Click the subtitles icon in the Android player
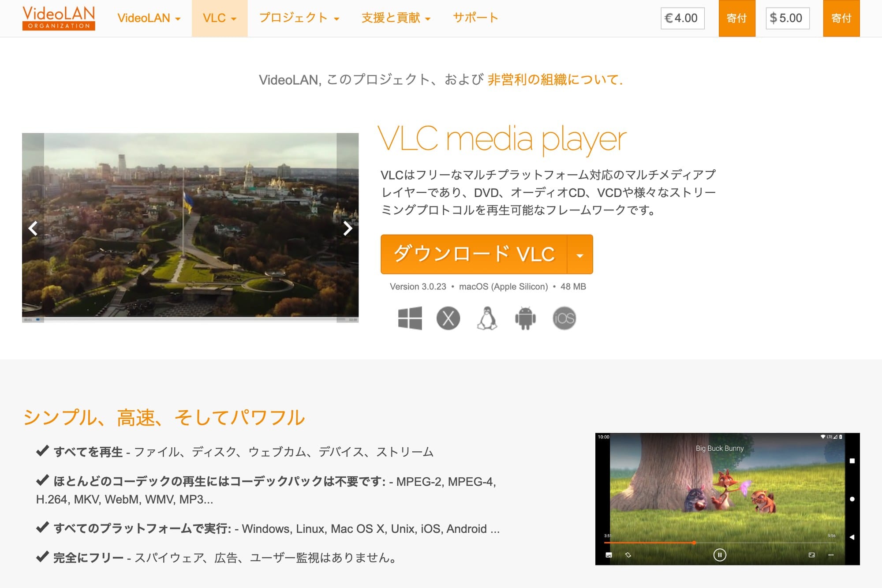This screenshot has height=588, width=882. (x=609, y=555)
